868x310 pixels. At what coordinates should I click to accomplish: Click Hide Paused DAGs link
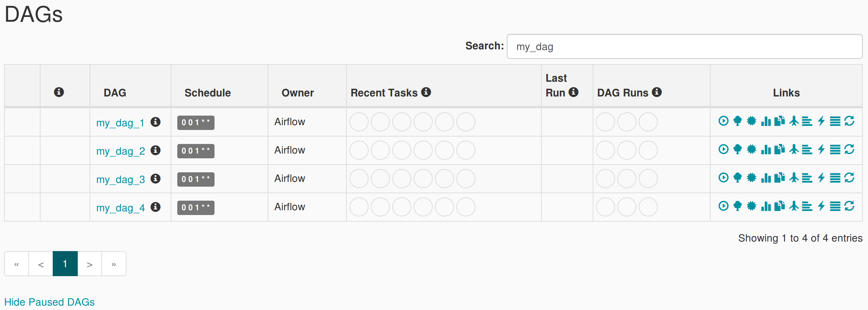tap(49, 302)
